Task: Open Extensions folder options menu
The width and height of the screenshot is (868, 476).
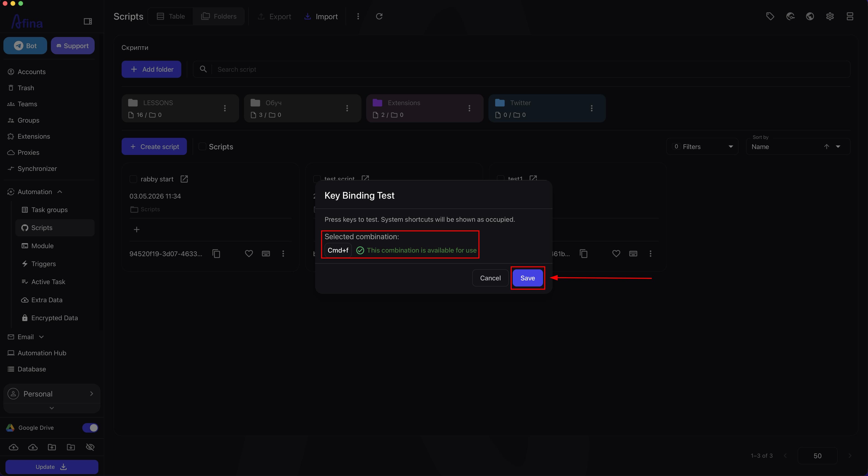Action: 469,108
